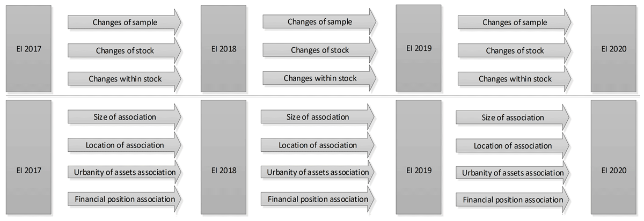The height and width of the screenshot is (221, 644).
Task: Click 'Changes of sample' arrow after EI 2017
Action: [125, 23]
